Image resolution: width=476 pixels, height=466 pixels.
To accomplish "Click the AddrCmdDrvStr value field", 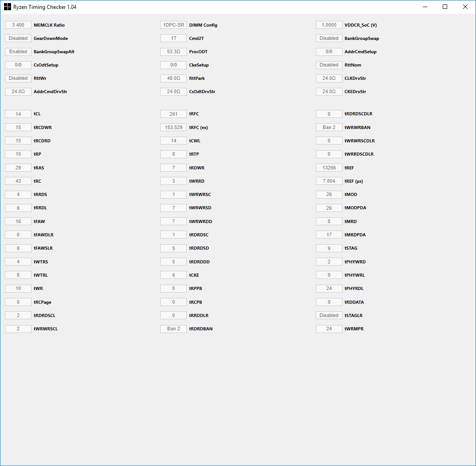I will pyautogui.click(x=18, y=92).
